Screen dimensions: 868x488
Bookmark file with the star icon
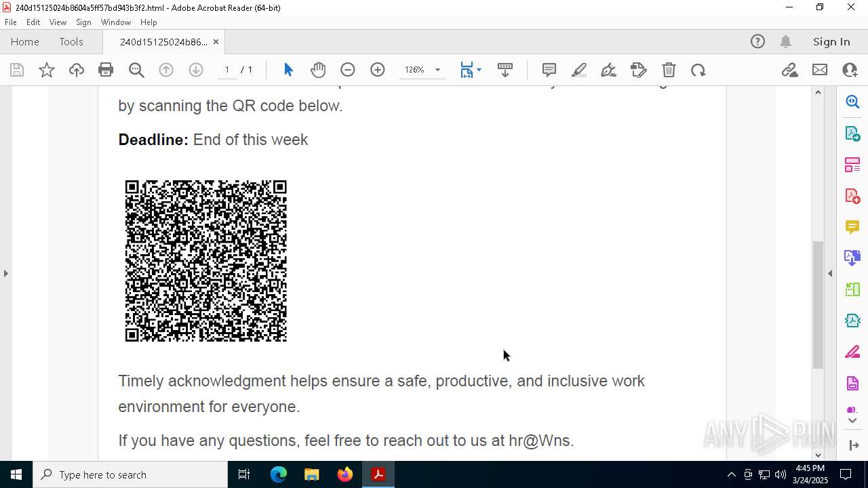47,70
